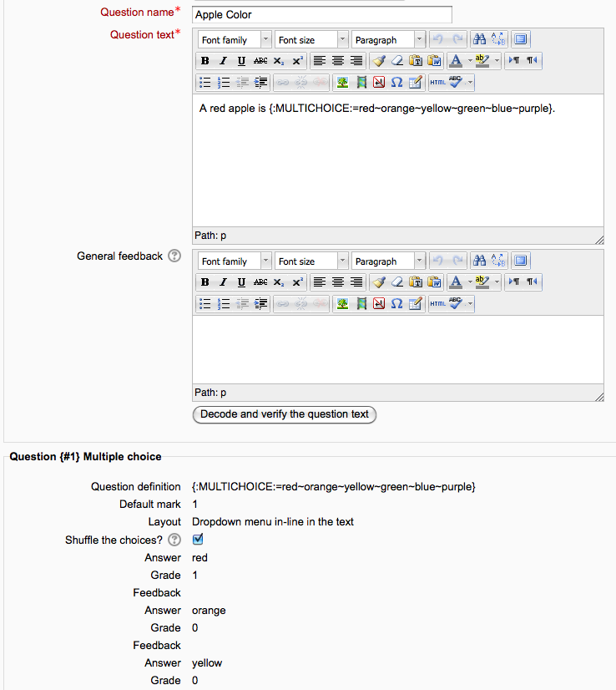
Task: Toggle Bold in General feedback editor
Action: [x=204, y=282]
